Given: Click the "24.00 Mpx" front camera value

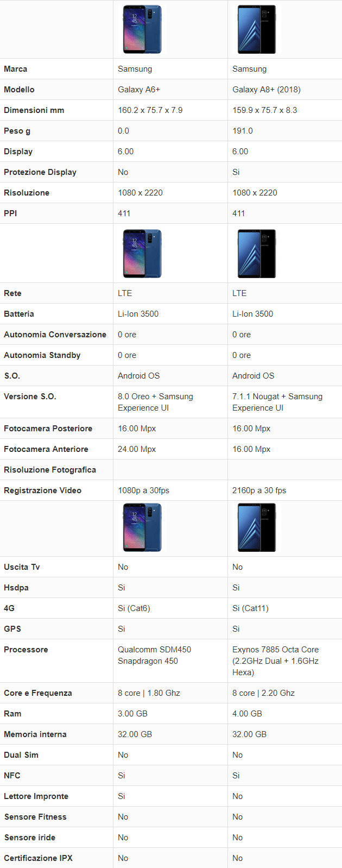Looking at the screenshot, I should tap(137, 449).
